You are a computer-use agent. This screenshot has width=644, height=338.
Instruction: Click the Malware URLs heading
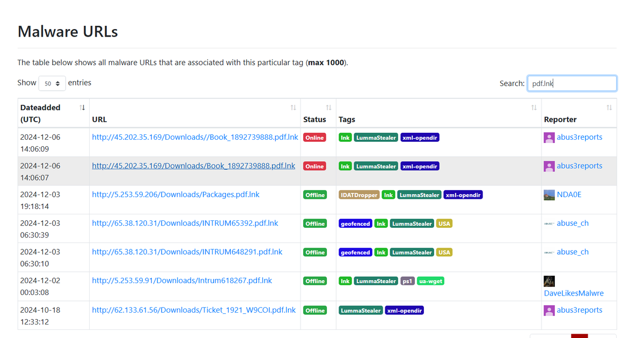pos(68,31)
